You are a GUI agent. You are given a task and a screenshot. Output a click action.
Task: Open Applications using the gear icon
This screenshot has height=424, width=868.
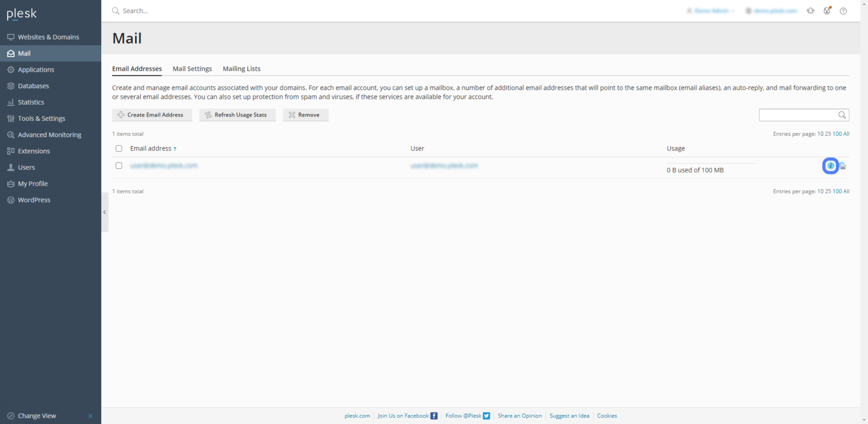click(11, 70)
